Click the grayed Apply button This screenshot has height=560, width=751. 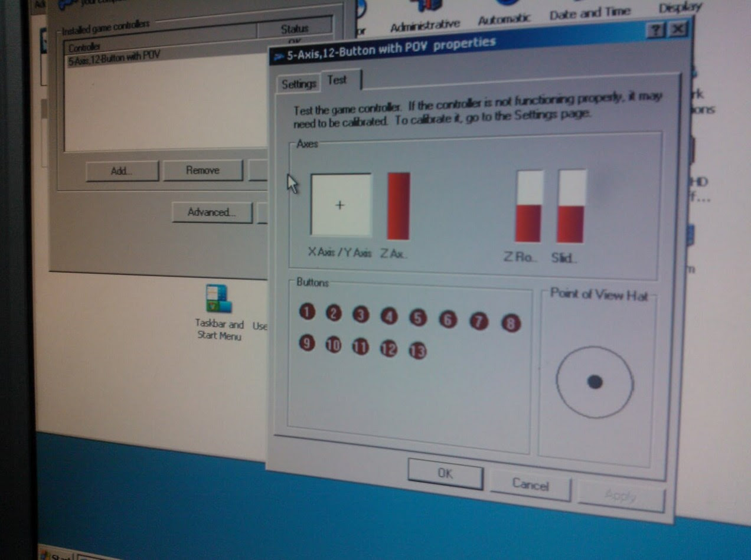[x=621, y=496]
